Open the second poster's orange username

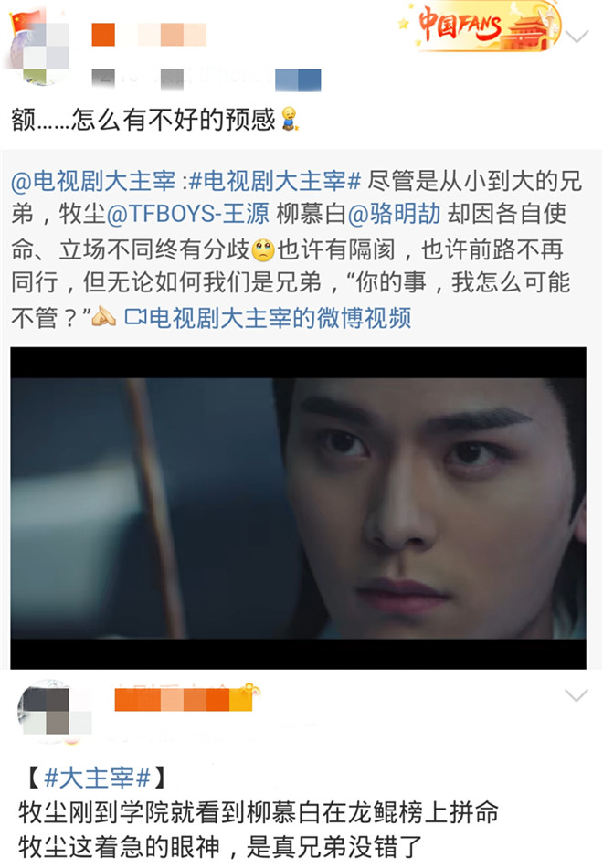point(178,700)
